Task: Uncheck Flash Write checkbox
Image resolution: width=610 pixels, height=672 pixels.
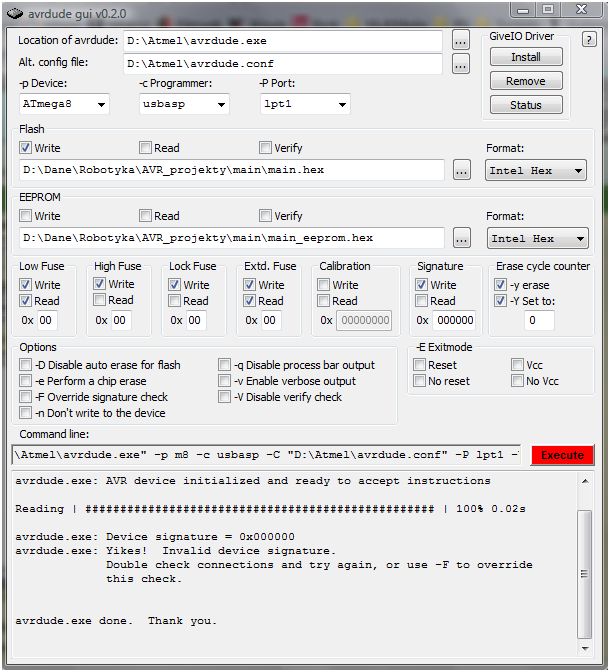Action: pos(25,148)
